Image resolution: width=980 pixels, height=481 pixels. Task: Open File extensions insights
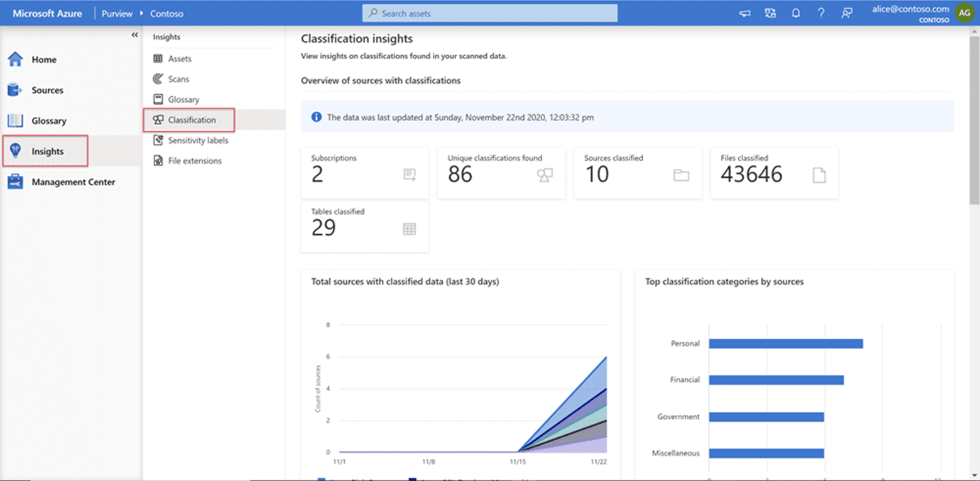click(195, 161)
